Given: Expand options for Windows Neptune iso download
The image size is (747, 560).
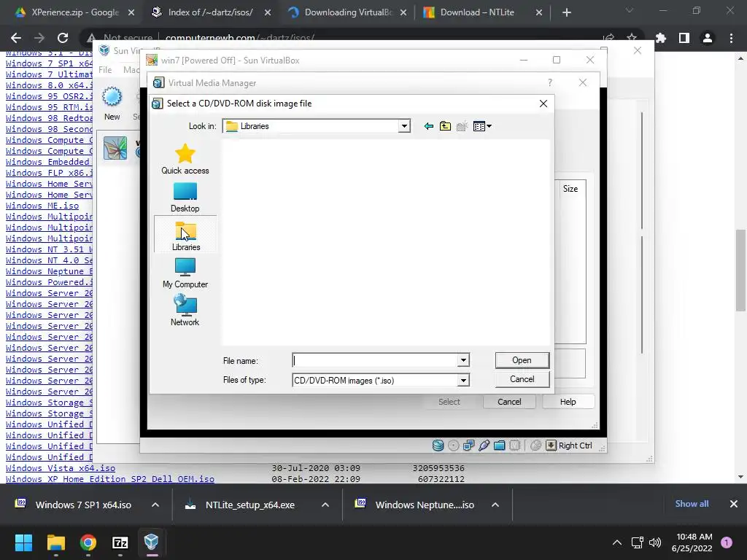Looking at the screenshot, I should pos(495,505).
